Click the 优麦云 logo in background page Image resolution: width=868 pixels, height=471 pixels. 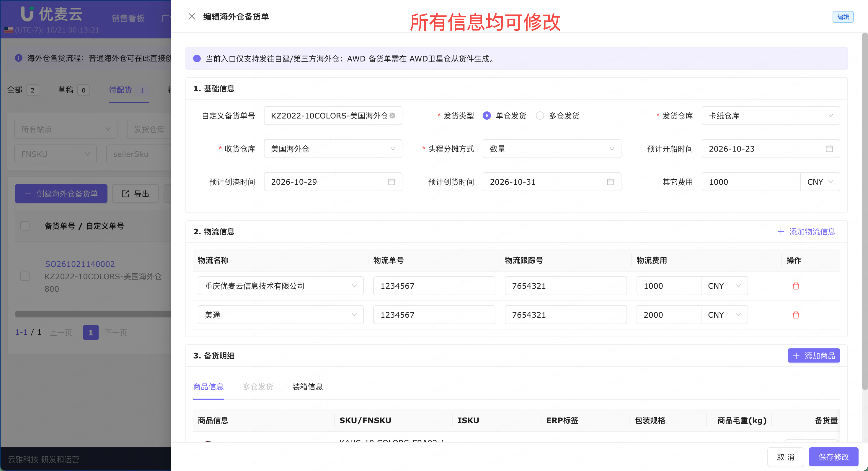(51, 14)
